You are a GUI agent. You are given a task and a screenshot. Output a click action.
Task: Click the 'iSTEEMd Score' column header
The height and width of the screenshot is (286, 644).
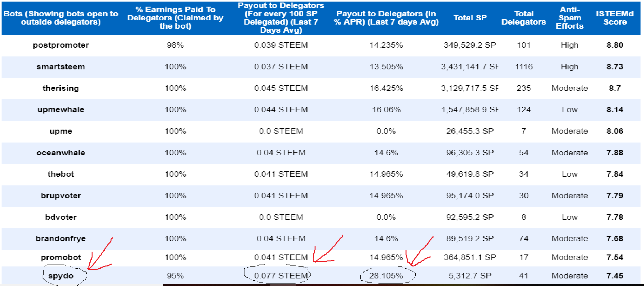(x=615, y=18)
